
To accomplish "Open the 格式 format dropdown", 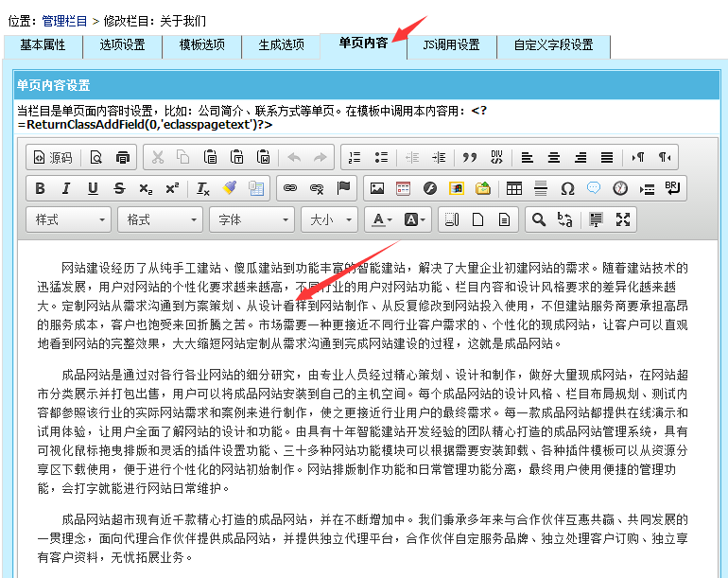I will coord(160,219).
